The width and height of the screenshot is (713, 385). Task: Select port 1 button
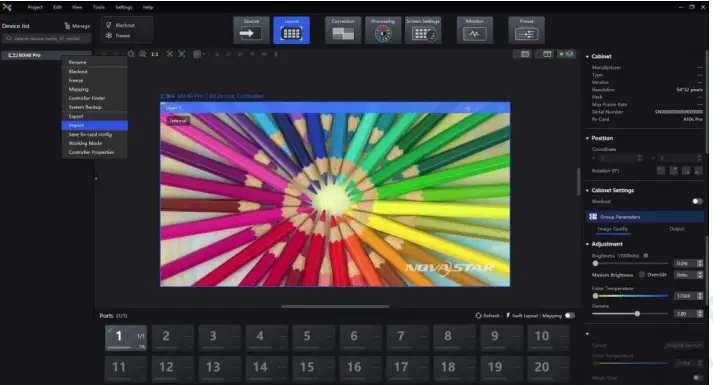tap(126, 338)
